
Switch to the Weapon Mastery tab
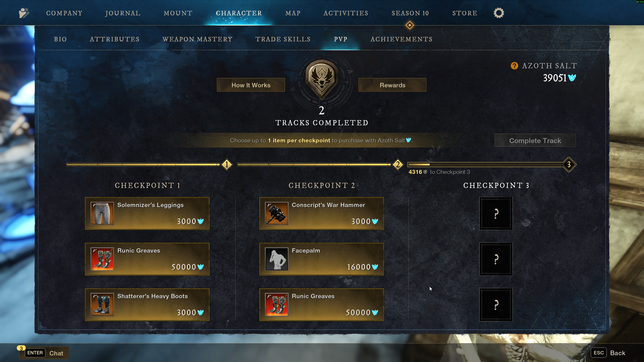197,39
